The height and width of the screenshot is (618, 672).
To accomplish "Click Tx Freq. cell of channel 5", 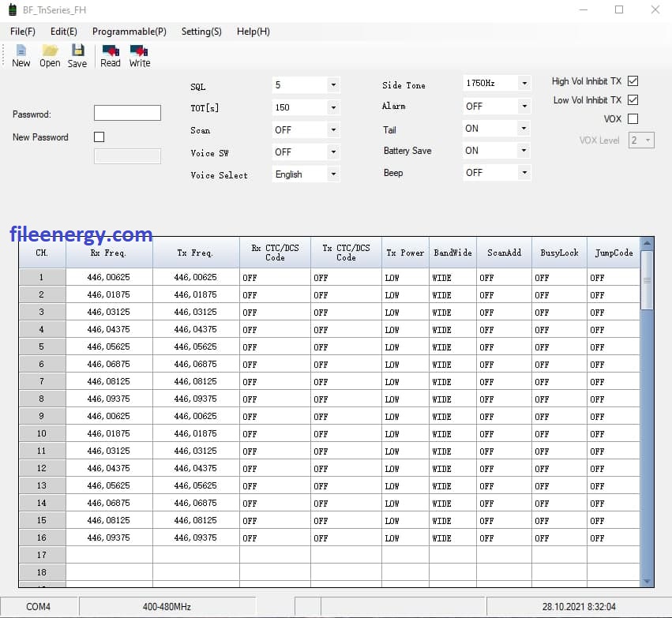I will tap(196, 346).
